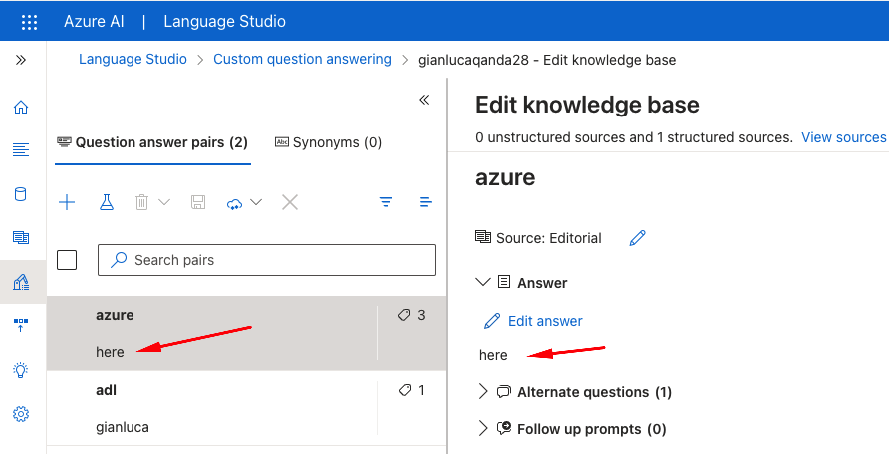Click the Test flask icon
Image resolution: width=889 pixels, height=454 pixels.
tap(107, 202)
